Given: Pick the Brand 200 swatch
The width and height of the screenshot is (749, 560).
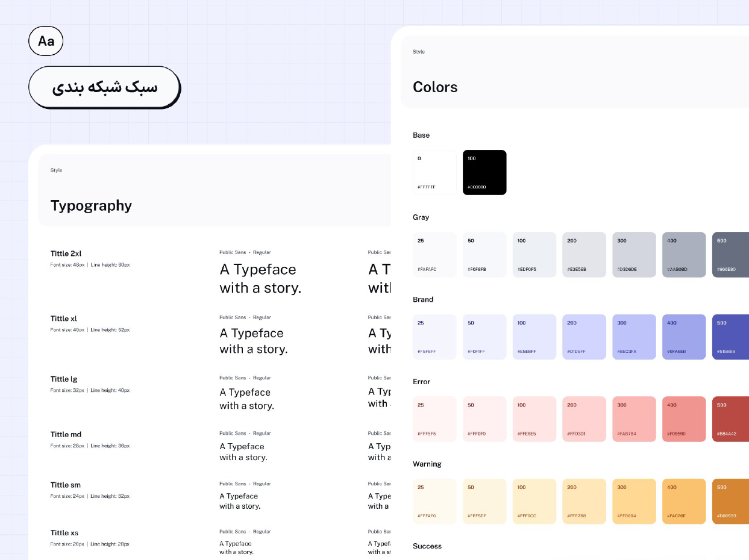Looking at the screenshot, I should click(584, 337).
